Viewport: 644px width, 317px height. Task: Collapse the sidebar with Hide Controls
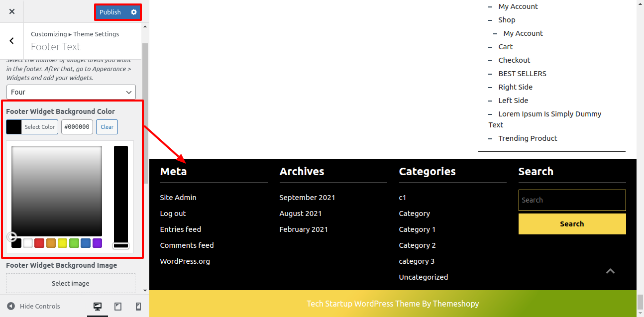point(33,307)
